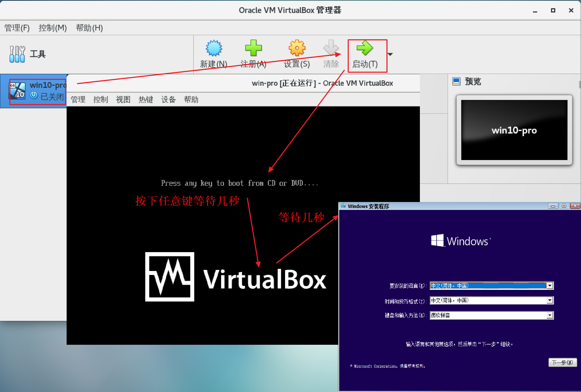
Task: Open the install language (要安装的语言) dropdown
Action: pyautogui.click(x=550, y=286)
